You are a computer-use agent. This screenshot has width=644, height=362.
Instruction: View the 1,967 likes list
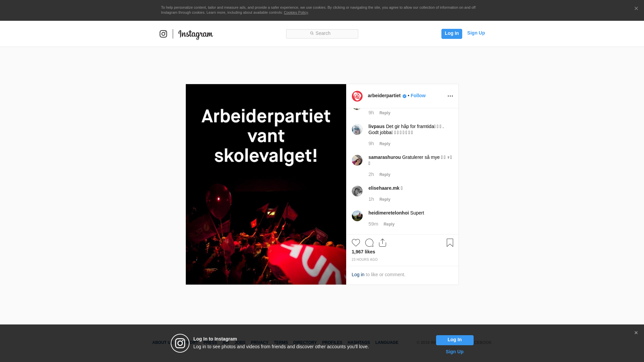pyautogui.click(x=363, y=252)
